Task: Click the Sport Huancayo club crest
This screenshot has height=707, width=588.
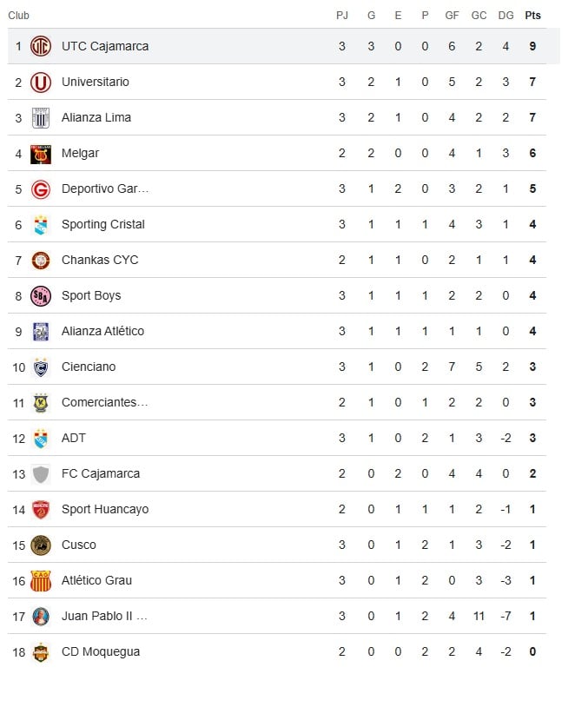Action: tap(41, 509)
